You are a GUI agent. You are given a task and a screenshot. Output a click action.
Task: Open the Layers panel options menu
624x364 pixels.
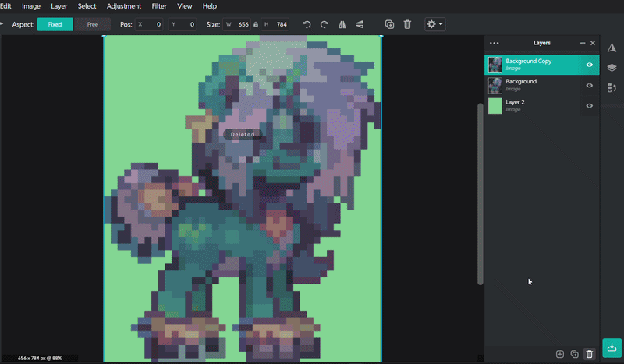coord(495,43)
